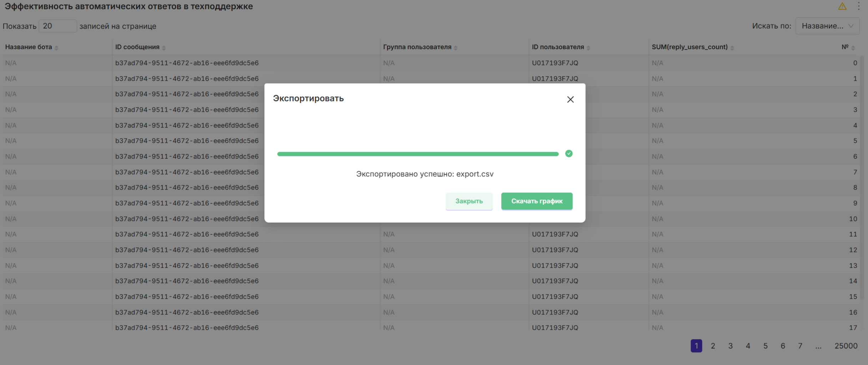Image resolution: width=868 pixels, height=365 pixels.
Task: Click the message ID in row 11
Action: tap(187, 234)
